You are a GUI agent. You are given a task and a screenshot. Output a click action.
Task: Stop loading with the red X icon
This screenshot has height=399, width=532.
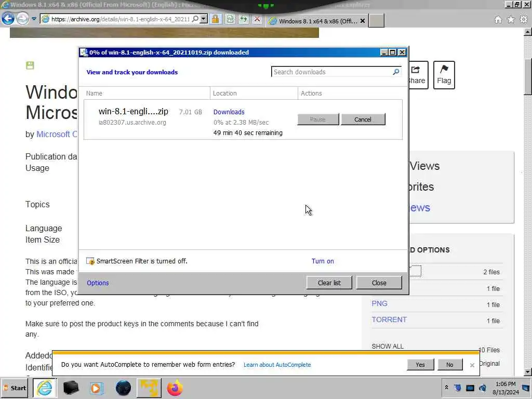pyautogui.click(x=257, y=19)
